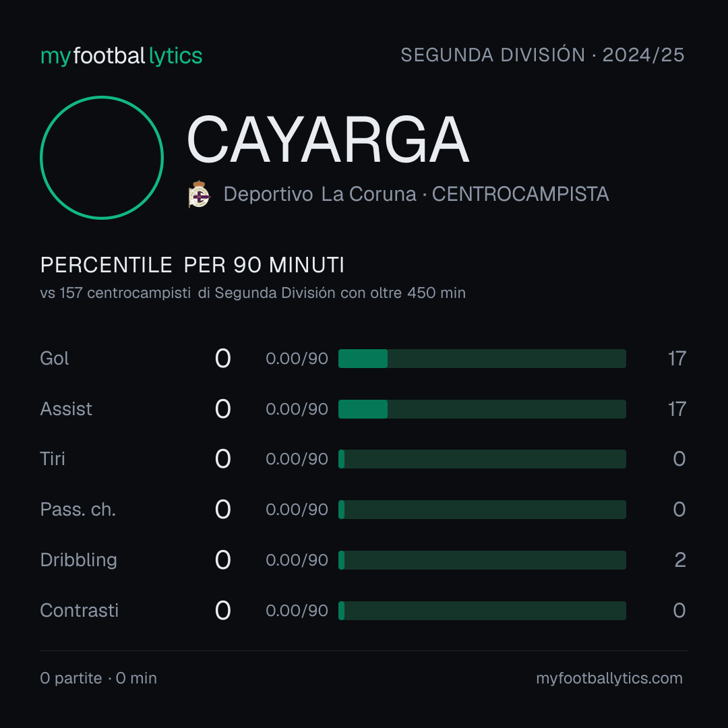Click the Assist percentile progress bar

tap(482, 409)
